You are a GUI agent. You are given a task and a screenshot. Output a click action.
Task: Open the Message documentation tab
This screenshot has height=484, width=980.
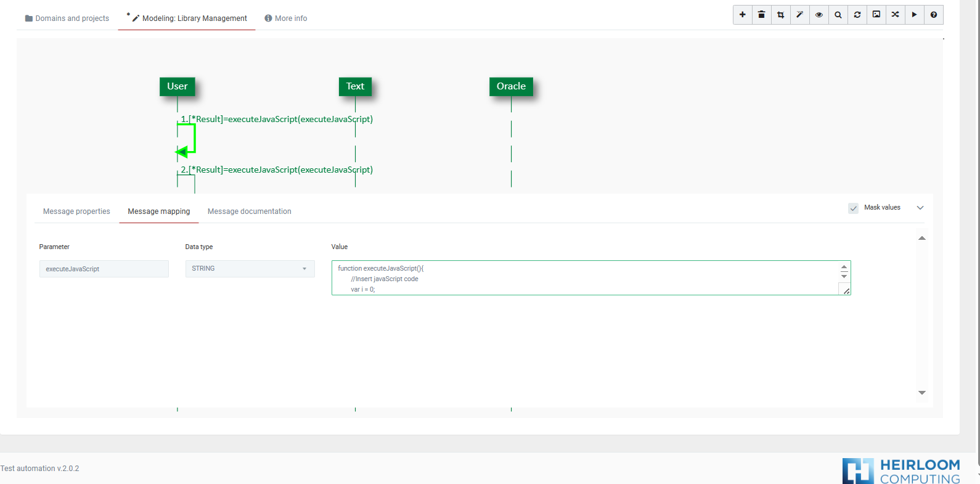pyautogui.click(x=249, y=211)
